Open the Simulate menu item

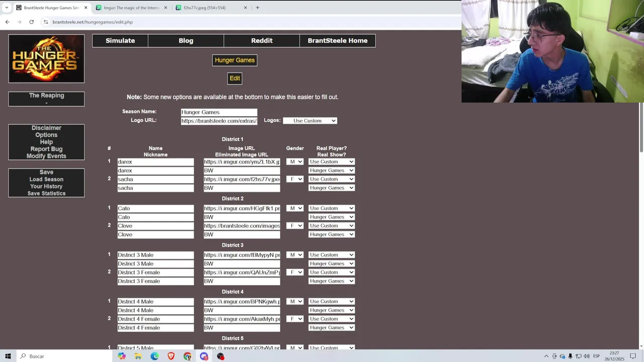[120, 41]
